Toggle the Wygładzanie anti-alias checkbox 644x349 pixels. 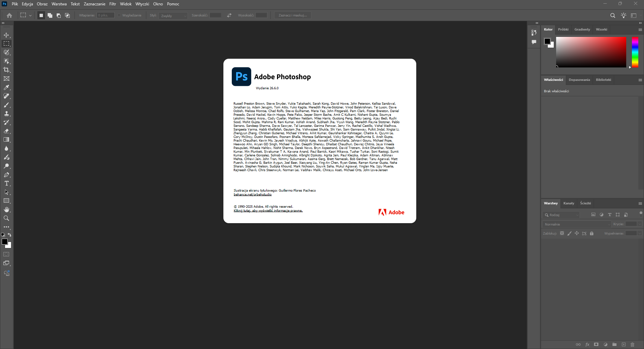(119, 15)
